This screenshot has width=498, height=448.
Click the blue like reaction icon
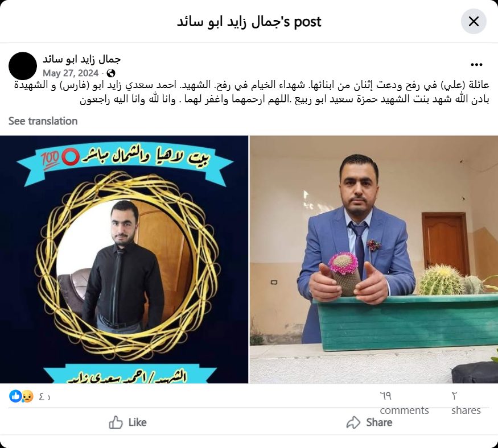pyautogui.click(x=15, y=396)
